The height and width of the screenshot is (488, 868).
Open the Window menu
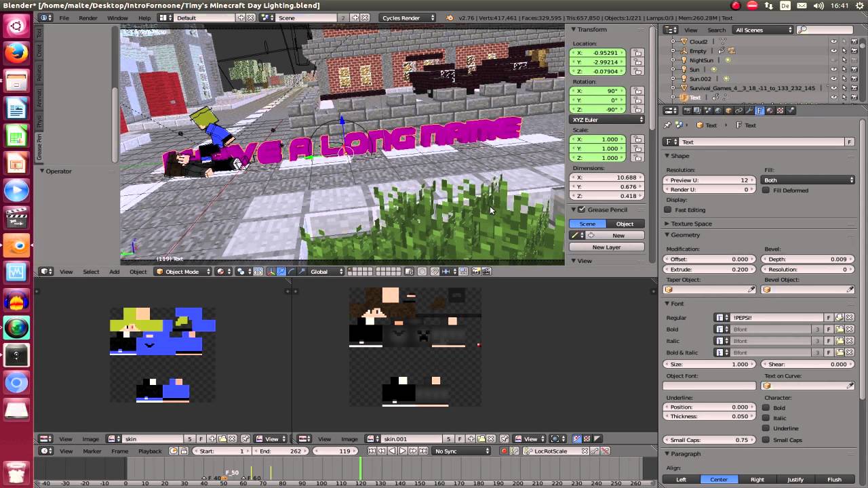tap(117, 18)
